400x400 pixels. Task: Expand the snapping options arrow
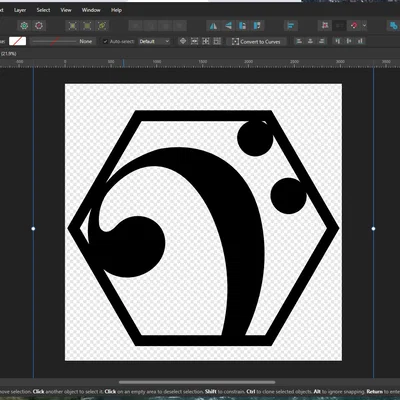coord(364,25)
